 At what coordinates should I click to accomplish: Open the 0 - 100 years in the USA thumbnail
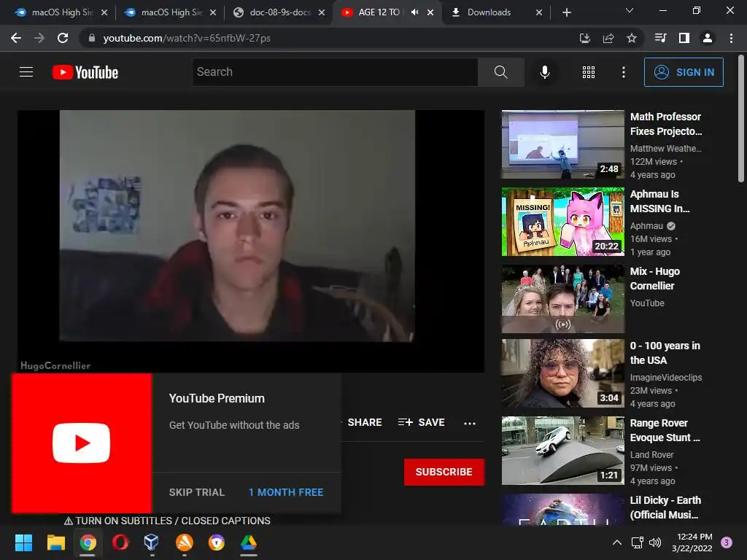pyautogui.click(x=562, y=373)
